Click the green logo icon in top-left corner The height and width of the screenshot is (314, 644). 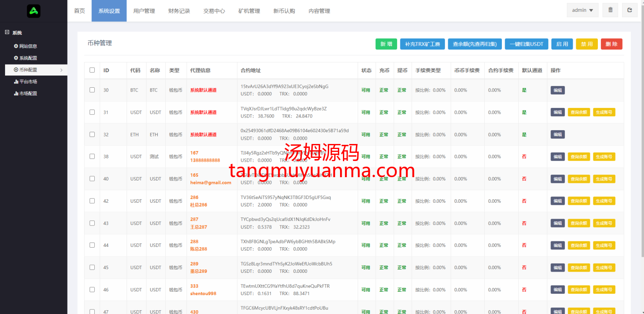(34, 11)
